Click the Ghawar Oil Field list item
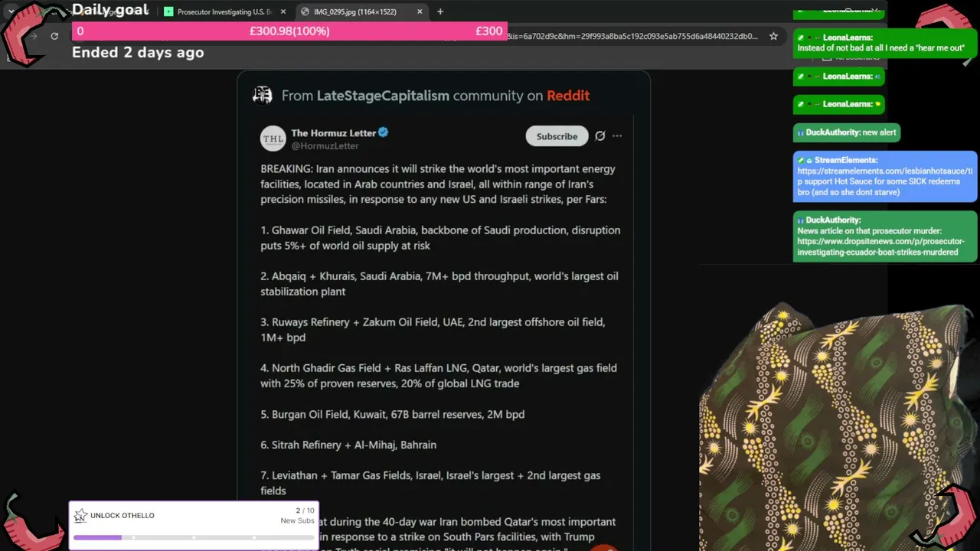 pyautogui.click(x=440, y=238)
